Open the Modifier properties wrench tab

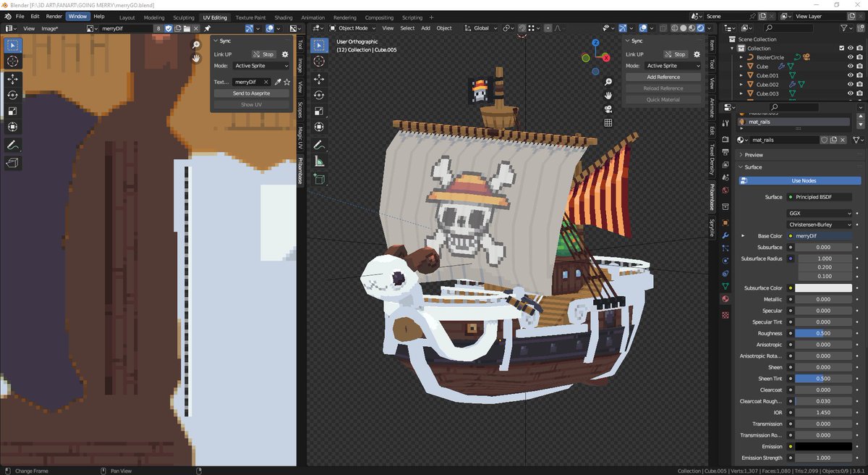tap(726, 235)
